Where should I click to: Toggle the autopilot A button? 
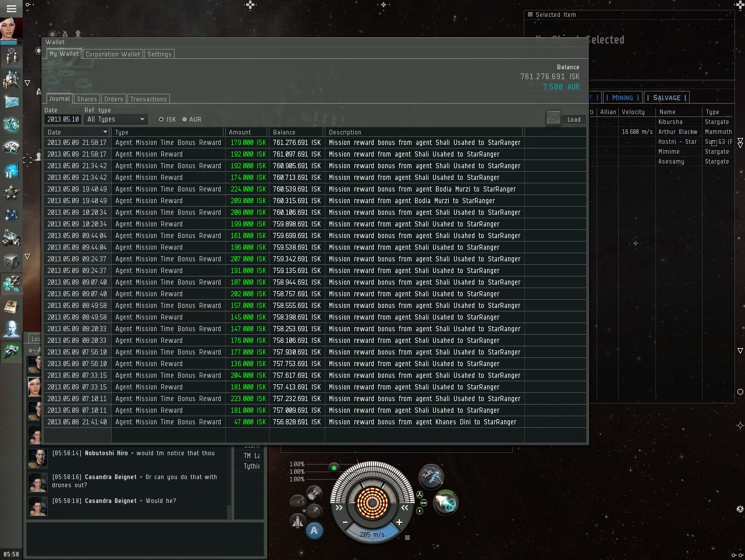(314, 530)
